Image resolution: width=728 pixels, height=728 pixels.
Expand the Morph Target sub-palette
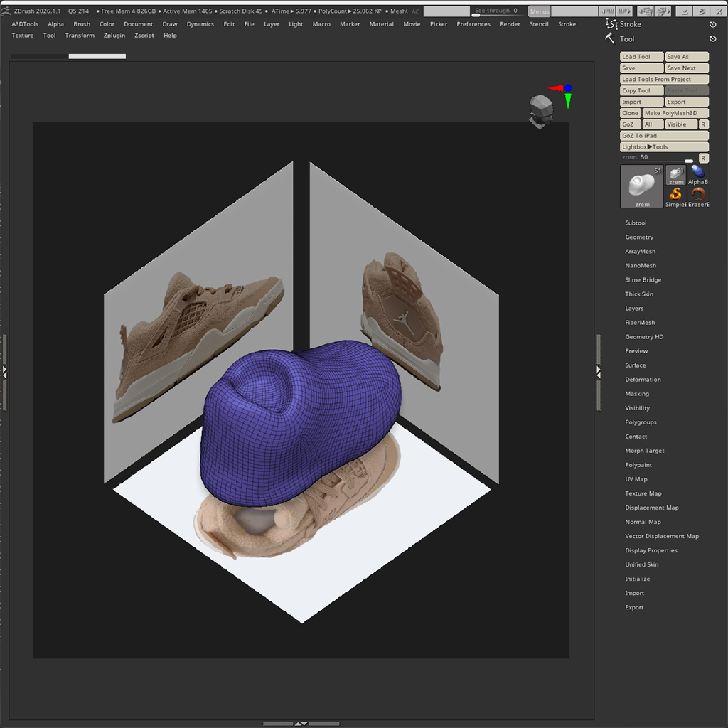point(644,451)
